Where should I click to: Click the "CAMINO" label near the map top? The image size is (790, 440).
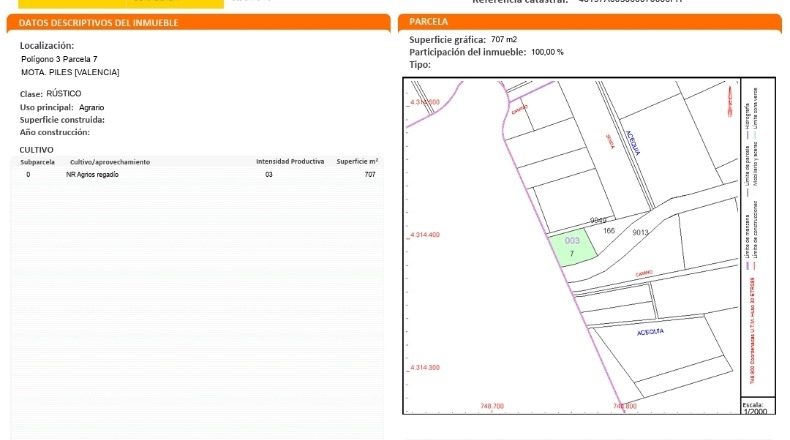tap(519, 109)
